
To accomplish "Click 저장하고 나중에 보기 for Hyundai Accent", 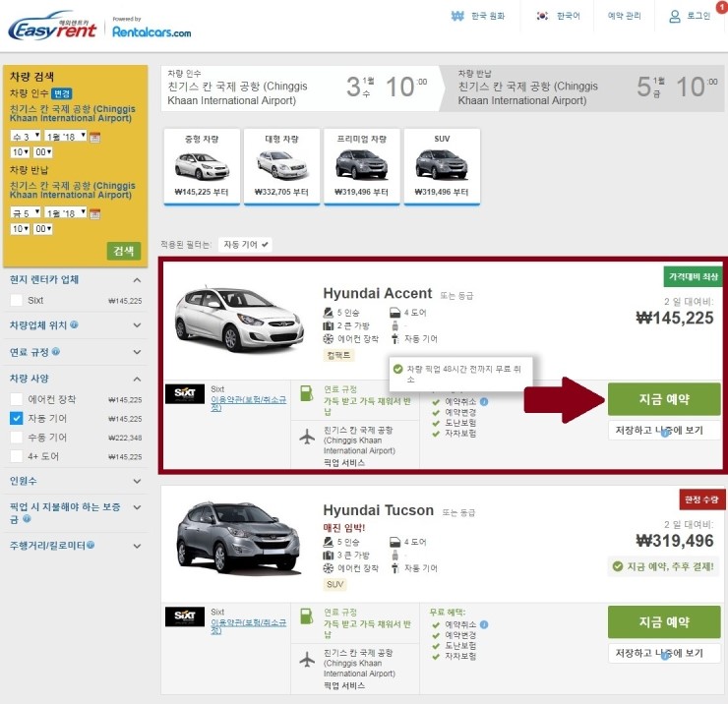I will coord(664,431).
